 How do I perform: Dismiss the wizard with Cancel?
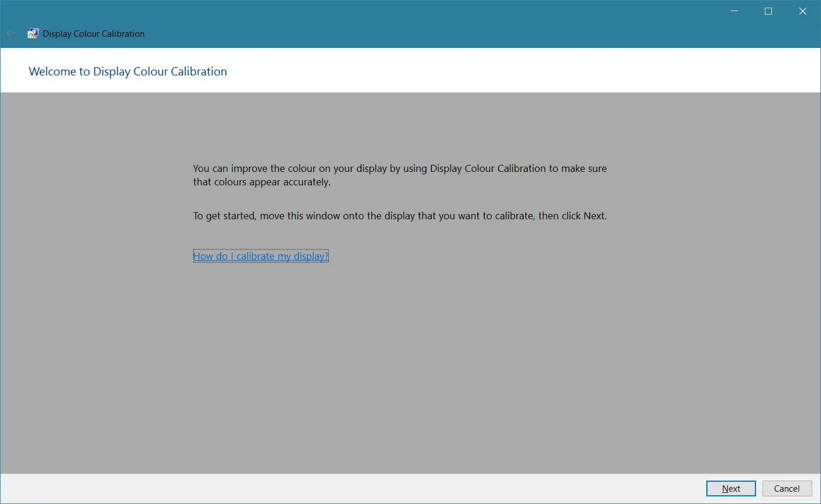pyautogui.click(x=787, y=488)
